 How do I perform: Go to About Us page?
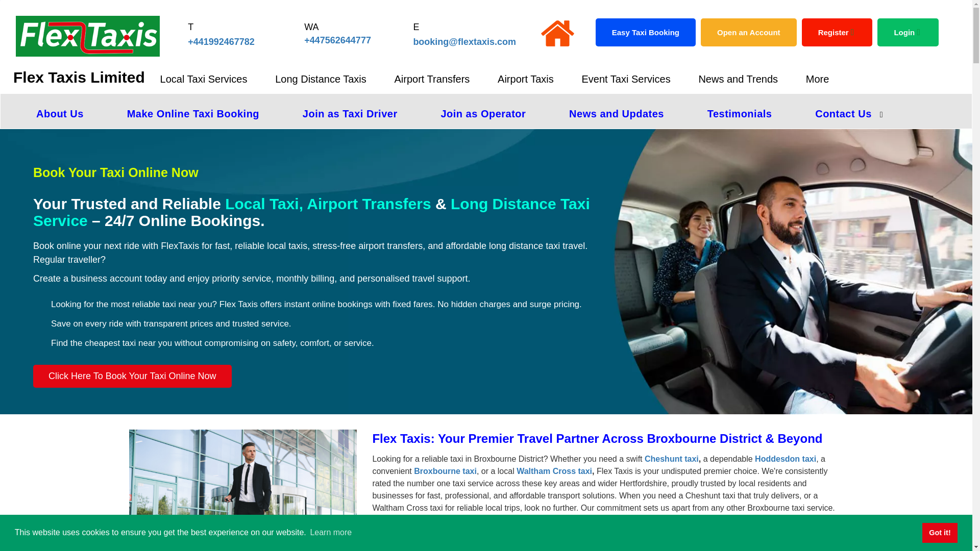(60, 114)
